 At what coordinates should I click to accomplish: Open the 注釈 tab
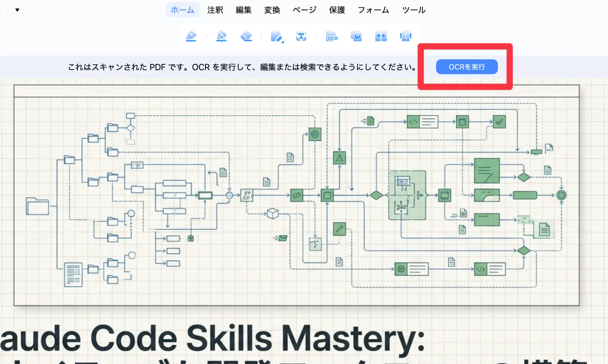215,10
